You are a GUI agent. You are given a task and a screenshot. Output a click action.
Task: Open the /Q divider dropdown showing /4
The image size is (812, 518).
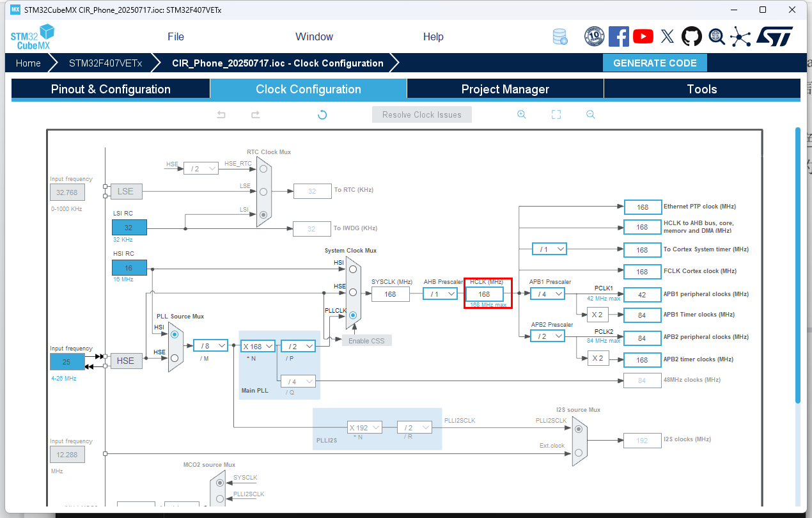pyautogui.click(x=298, y=382)
